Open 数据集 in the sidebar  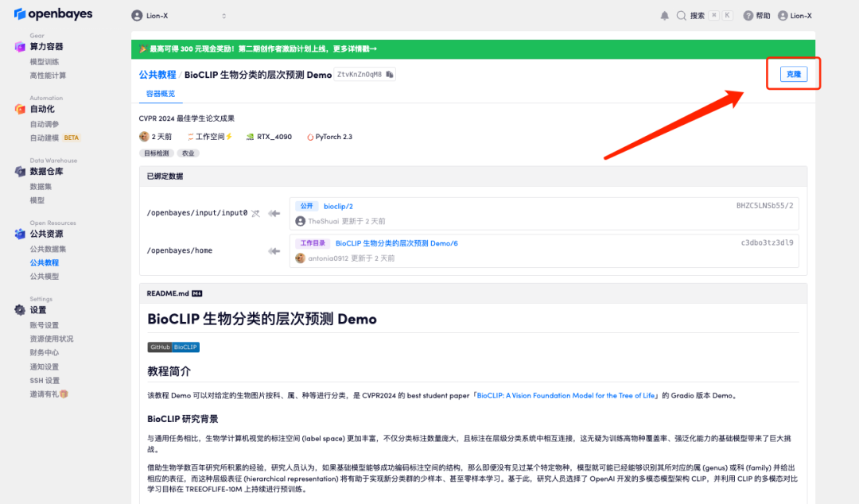pos(41,187)
